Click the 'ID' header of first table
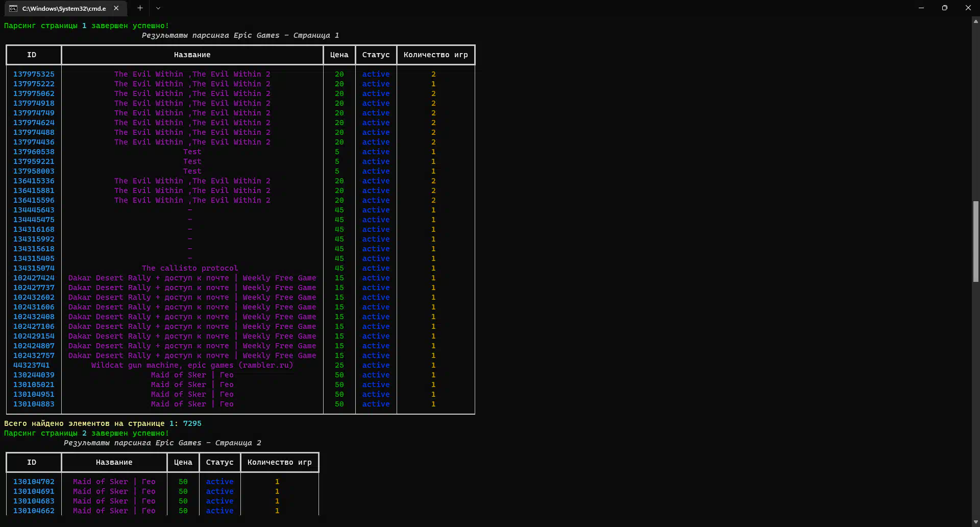 pyautogui.click(x=32, y=55)
